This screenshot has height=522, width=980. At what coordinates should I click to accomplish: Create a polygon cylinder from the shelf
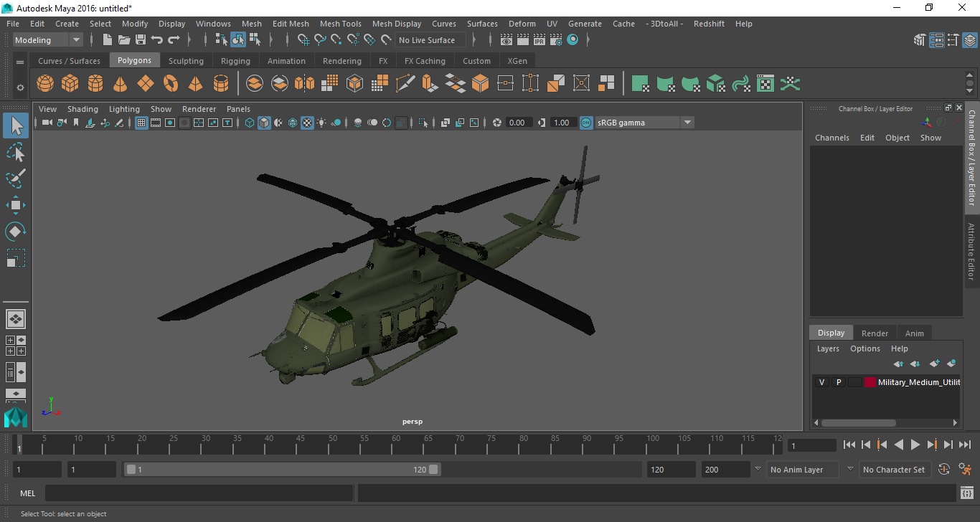coord(95,84)
